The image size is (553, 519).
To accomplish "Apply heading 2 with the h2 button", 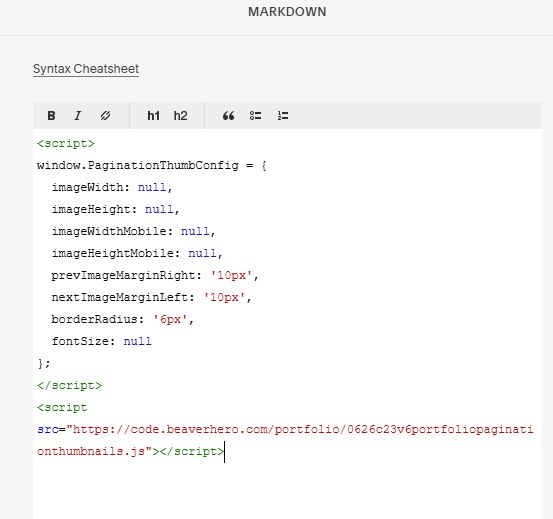I will click(x=180, y=116).
